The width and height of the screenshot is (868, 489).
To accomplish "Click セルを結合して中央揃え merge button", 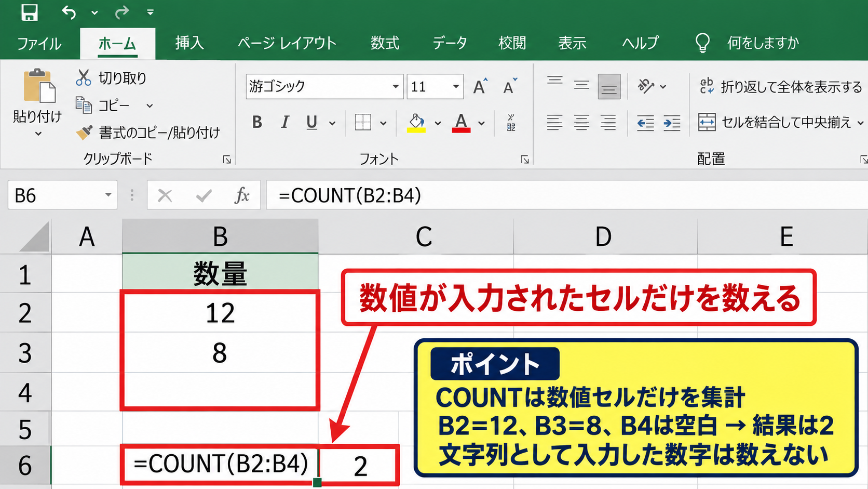I will coord(775,123).
